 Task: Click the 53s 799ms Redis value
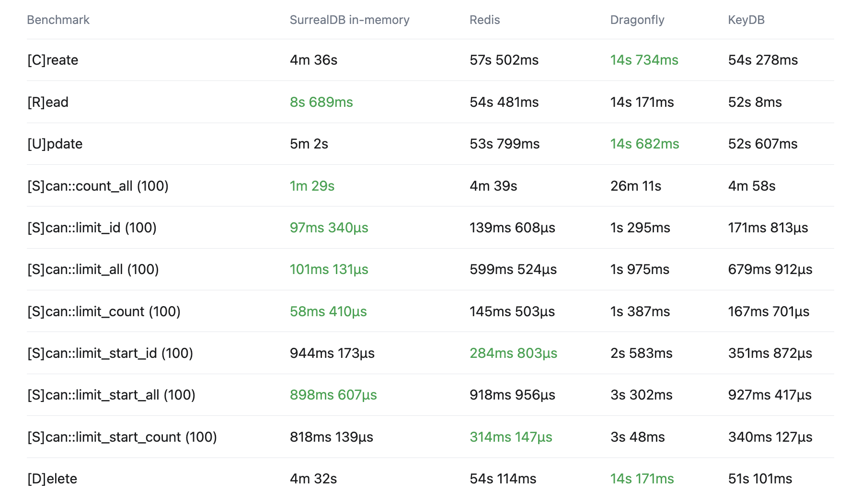pos(505,144)
